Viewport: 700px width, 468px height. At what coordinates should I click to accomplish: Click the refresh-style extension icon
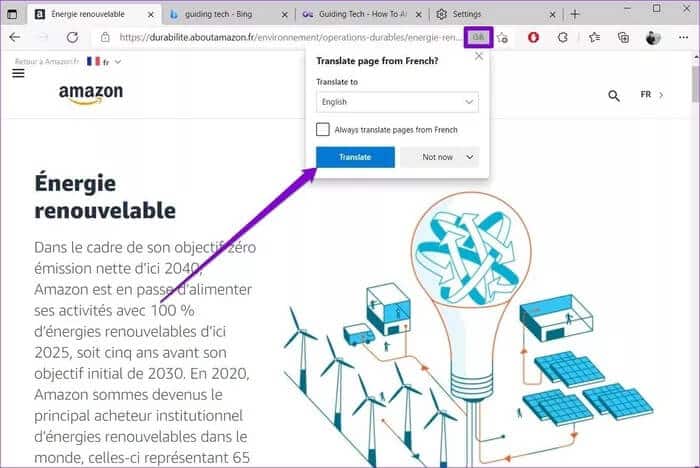pyautogui.click(x=562, y=38)
